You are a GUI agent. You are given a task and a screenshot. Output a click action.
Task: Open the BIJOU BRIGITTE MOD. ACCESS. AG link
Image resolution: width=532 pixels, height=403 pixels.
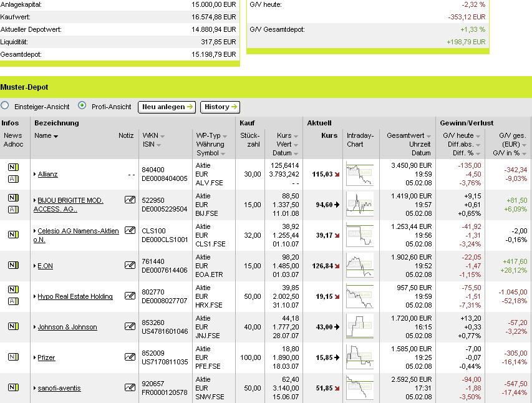[68, 205]
